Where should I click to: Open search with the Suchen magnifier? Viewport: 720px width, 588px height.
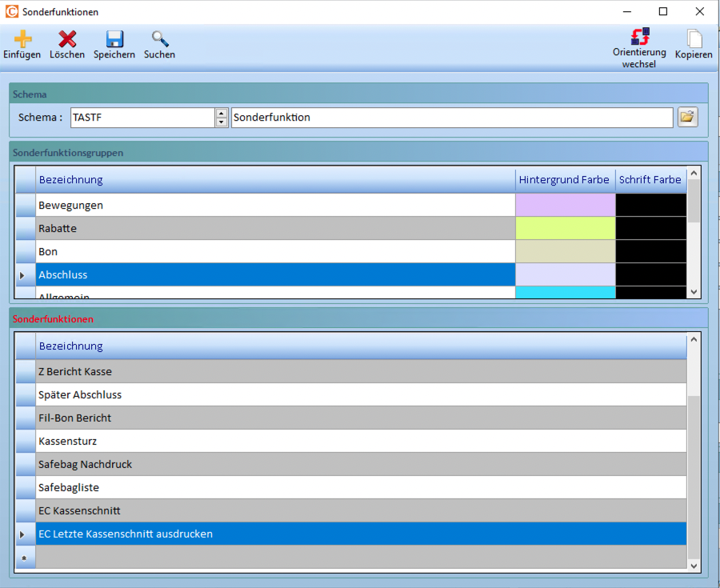(x=160, y=38)
